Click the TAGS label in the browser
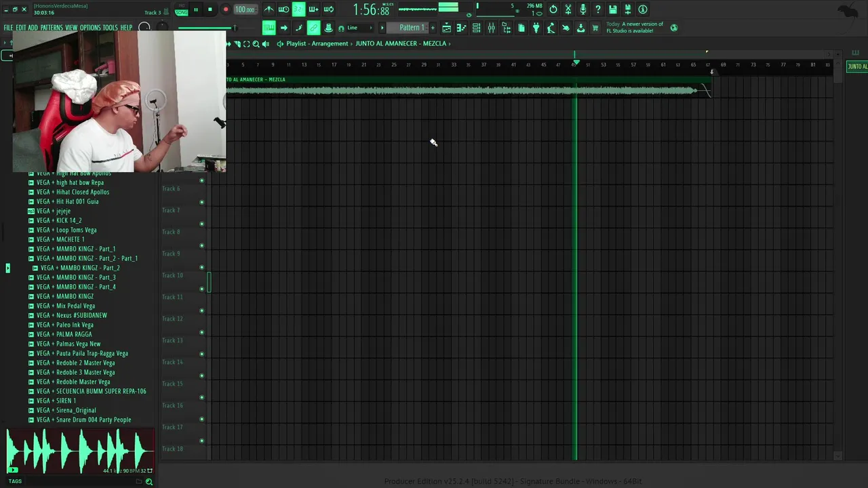The image size is (868, 488). 15,481
